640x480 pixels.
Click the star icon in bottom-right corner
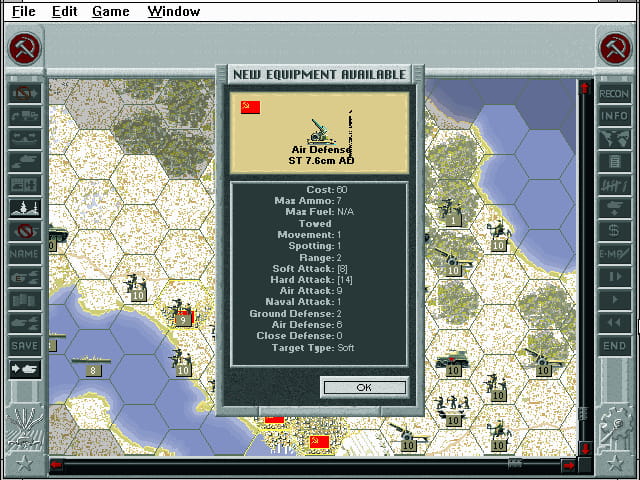pyautogui.click(x=615, y=464)
